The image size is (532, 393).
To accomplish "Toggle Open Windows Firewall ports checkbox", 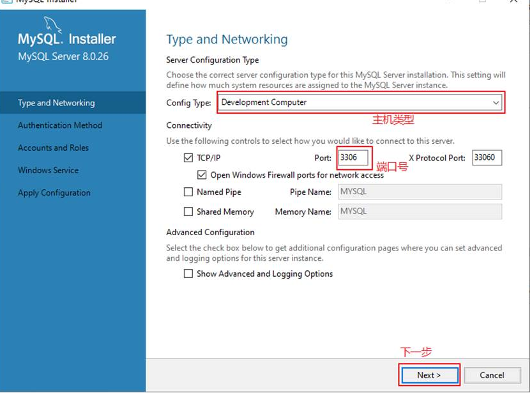I will pos(202,175).
